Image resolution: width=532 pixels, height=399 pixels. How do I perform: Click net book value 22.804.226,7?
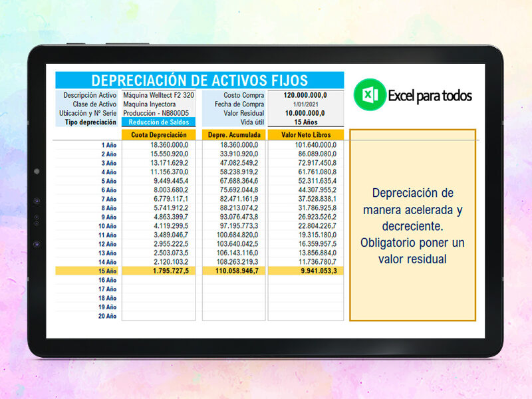click(x=317, y=226)
